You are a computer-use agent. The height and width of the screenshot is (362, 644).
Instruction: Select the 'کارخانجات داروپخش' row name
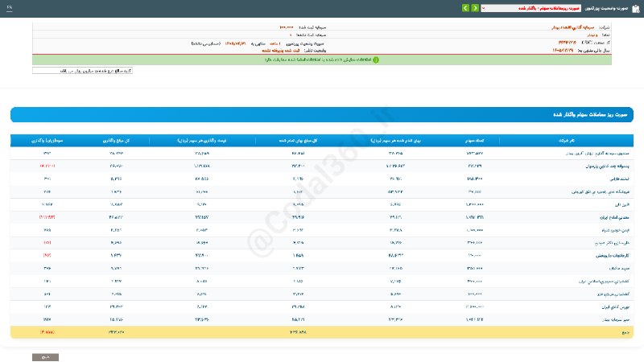(613, 256)
